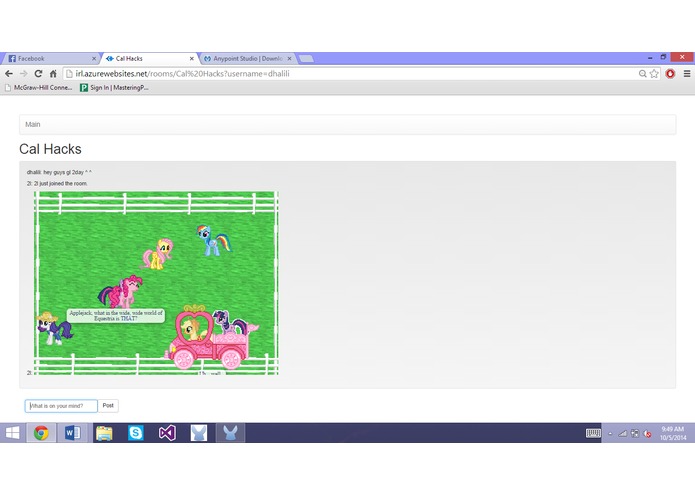This screenshot has width=695, height=494.
Task: Open the first rabbit-ears taskbar app
Action: tap(199, 433)
